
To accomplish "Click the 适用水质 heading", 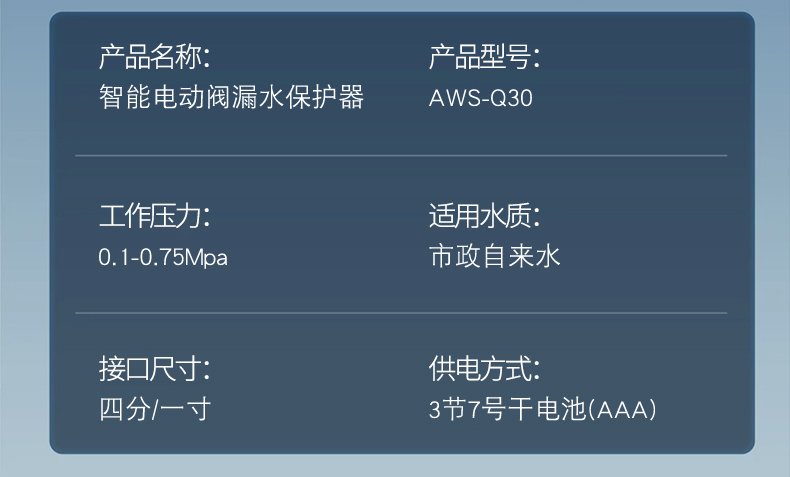I will tap(483, 215).
